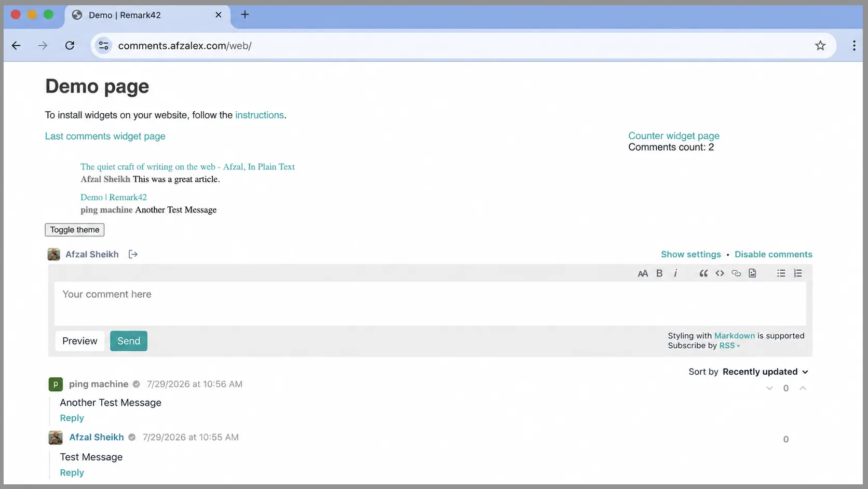868x489 pixels.
Task: Sign out using the logout icon
Action: tap(133, 254)
